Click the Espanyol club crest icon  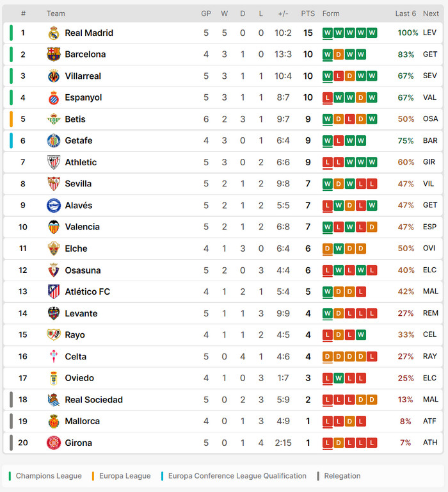point(54,97)
